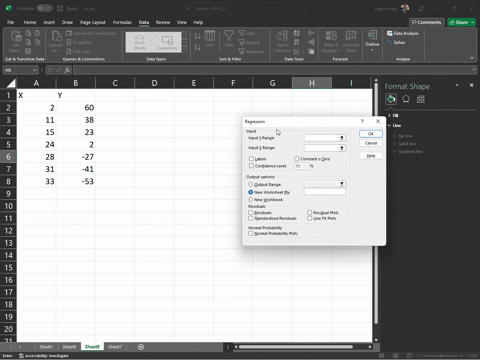Select column header H
This screenshot has width=480, height=360.
tap(312, 83)
